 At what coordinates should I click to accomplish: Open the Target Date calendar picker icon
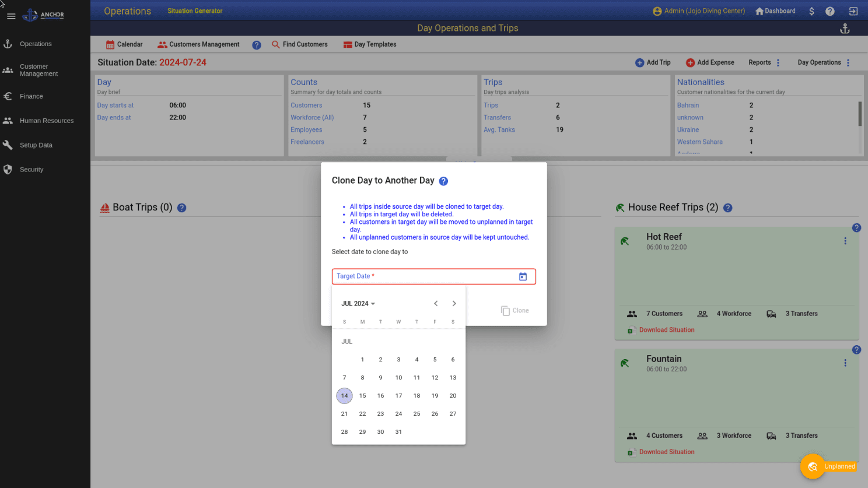tap(523, 276)
